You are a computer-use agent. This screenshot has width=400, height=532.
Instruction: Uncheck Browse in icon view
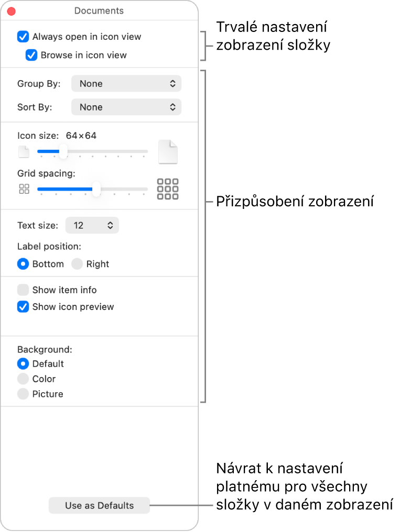tap(31, 55)
